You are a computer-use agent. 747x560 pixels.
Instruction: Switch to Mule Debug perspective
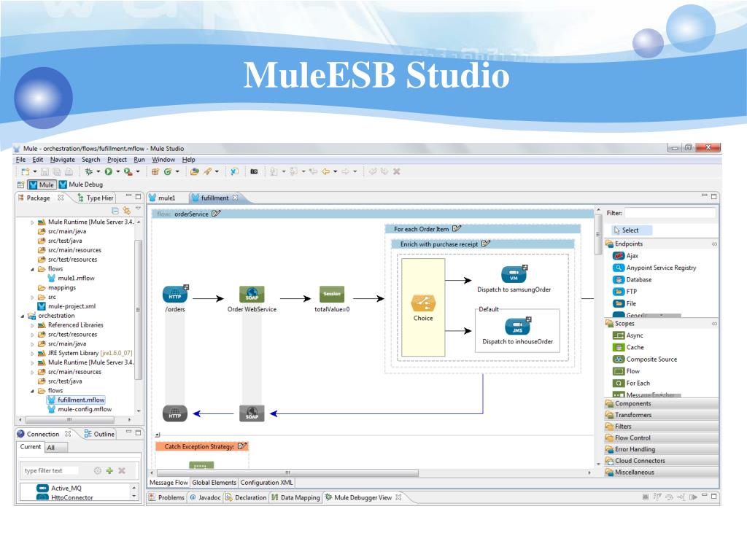[x=81, y=184]
